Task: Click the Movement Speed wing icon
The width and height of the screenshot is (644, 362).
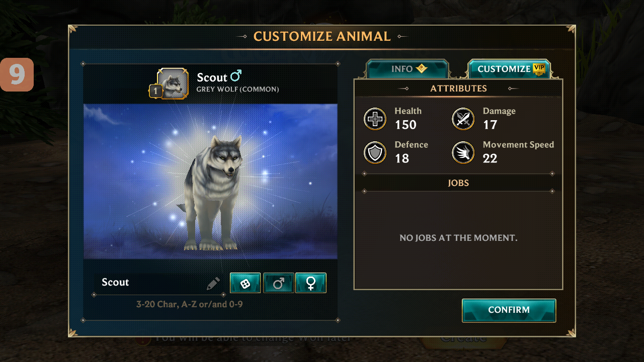Action: click(463, 153)
